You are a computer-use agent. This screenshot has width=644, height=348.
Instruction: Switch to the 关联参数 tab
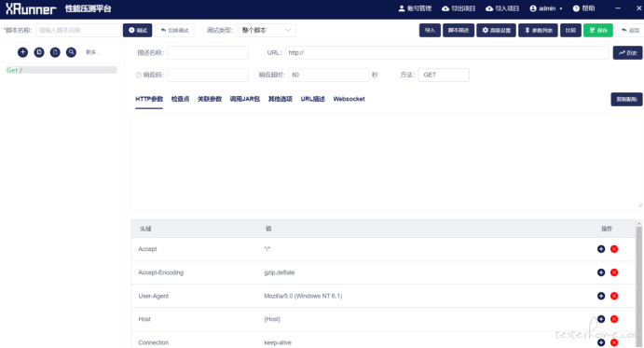click(210, 99)
